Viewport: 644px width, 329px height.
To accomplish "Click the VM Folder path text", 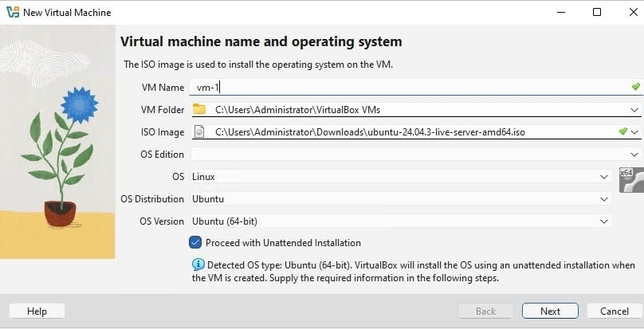I will pyautogui.click(x=298, y=110).
